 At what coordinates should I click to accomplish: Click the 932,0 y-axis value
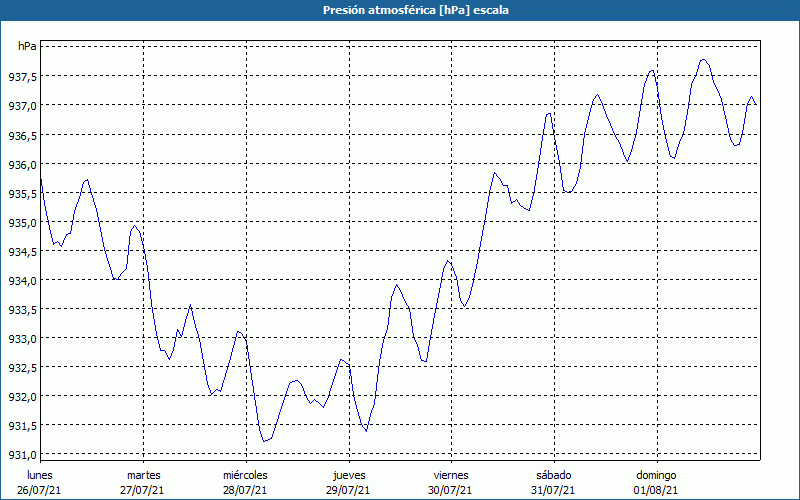pyautogui.click(x=22, y=396)
